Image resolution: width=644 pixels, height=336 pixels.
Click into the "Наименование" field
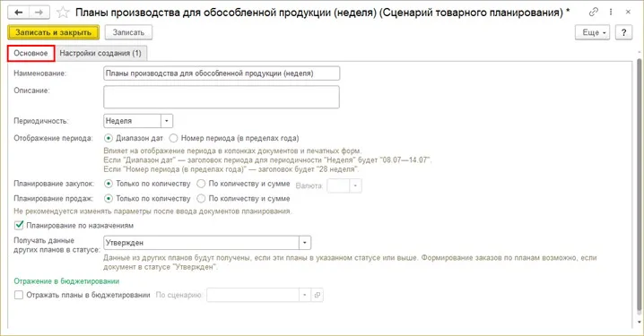point(222,73)
